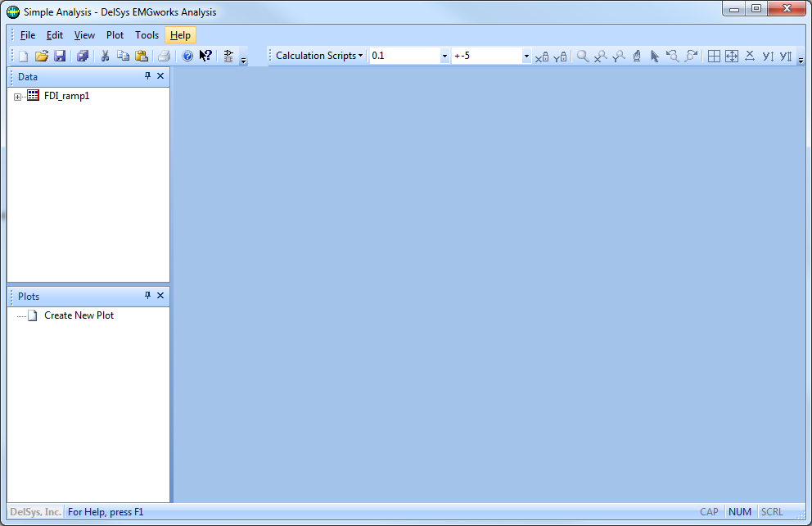Image resolution: width=812 pixels, height=526 pixels.
Task: Click the Cut scissors icon
Action: point(105,57)
